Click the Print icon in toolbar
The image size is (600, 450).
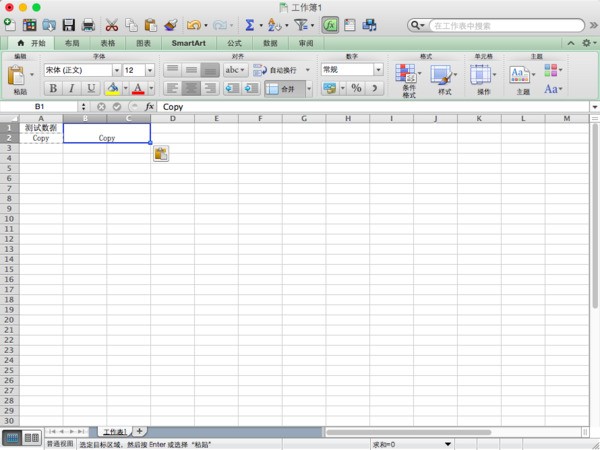(x=88, y=24)
